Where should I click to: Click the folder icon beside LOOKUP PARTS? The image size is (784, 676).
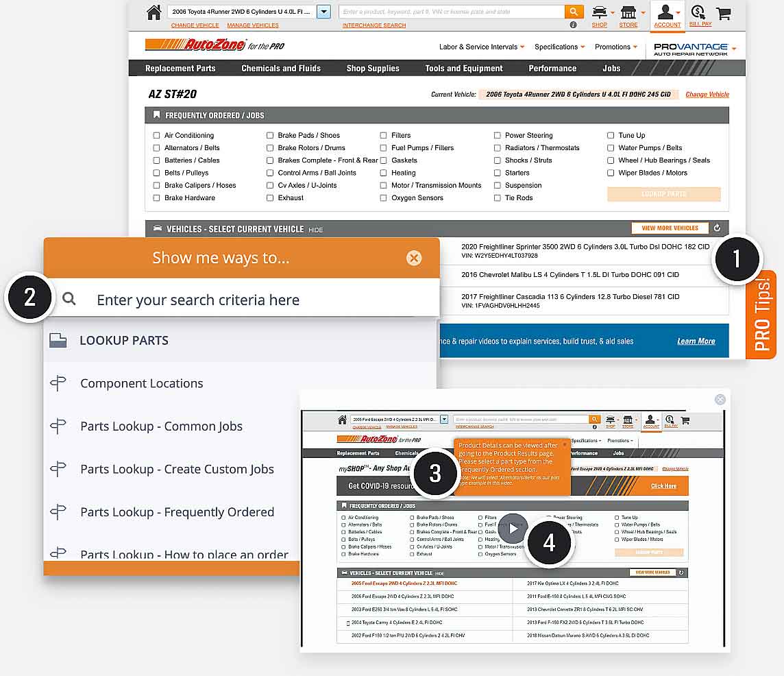tap(58, 340)
